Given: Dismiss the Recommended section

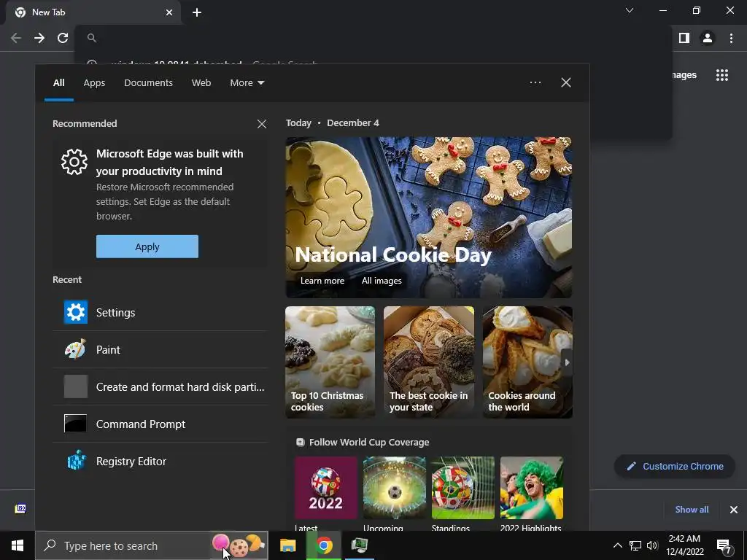Looking at the screenshot, I should [262, 124].
